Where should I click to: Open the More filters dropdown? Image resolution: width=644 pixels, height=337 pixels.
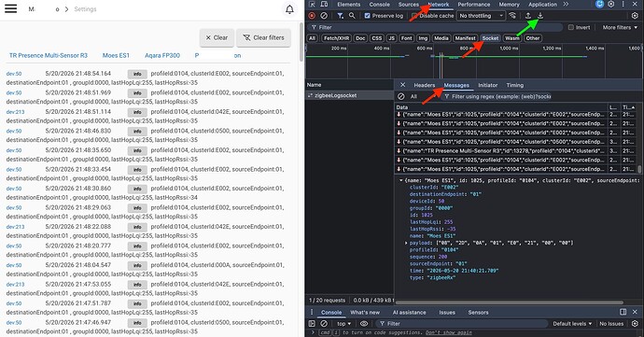click(620, 27)
